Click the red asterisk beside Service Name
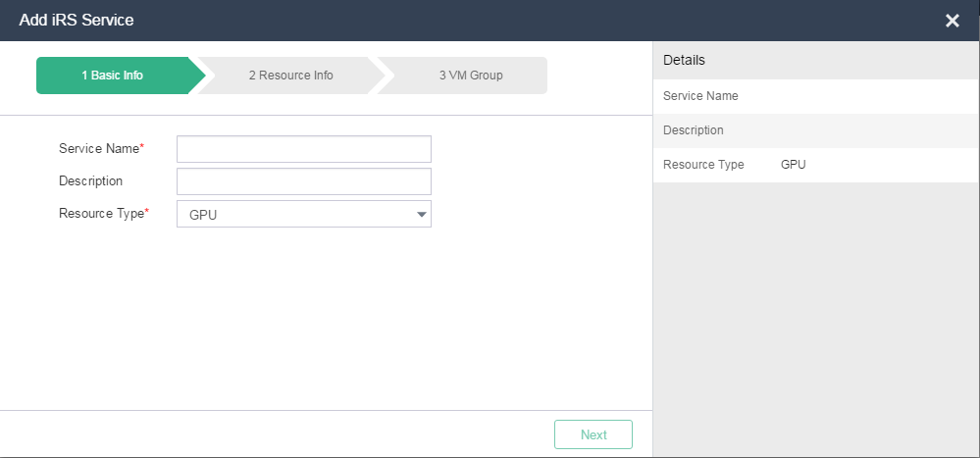 (142, 146)
